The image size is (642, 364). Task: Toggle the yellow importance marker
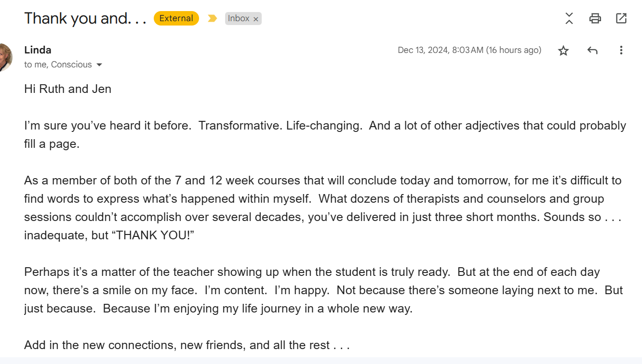[x=212, y=18]
